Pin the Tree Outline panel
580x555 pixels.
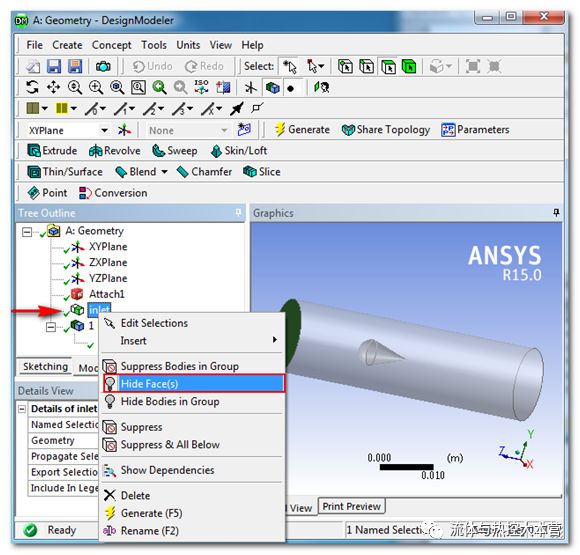[x=239, y=212]
